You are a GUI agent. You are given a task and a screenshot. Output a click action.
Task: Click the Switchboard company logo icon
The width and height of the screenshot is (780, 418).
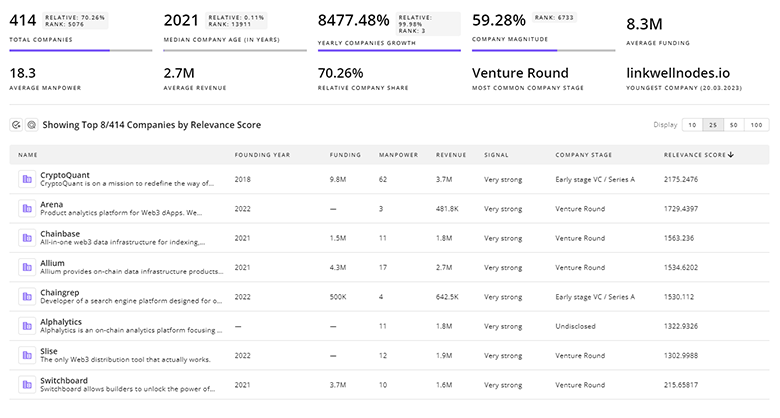click(26, 385)
